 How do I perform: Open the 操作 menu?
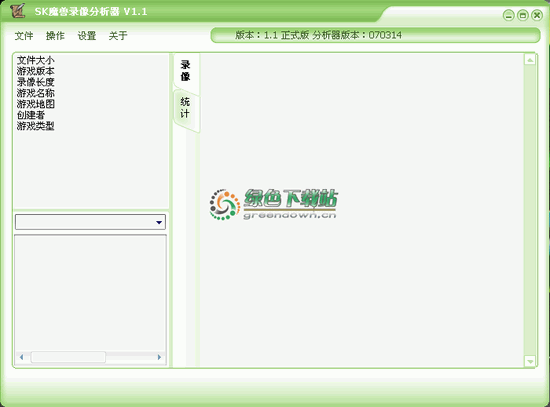pyautogui.click(x=55, y=35)
